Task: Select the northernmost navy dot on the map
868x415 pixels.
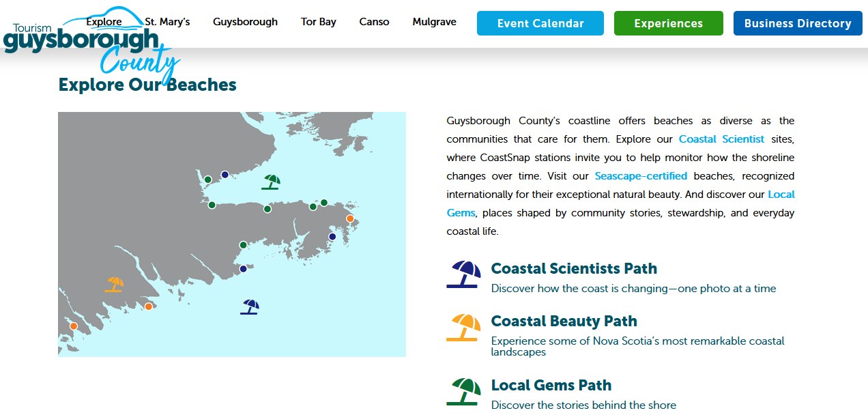Action: (x=225, y=175)
